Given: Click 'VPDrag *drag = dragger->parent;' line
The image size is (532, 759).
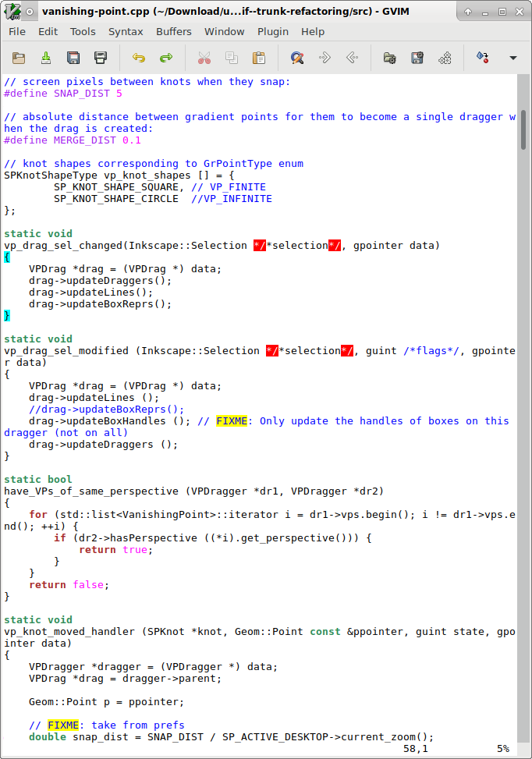Looking at the screenshot, I should 126,678.
